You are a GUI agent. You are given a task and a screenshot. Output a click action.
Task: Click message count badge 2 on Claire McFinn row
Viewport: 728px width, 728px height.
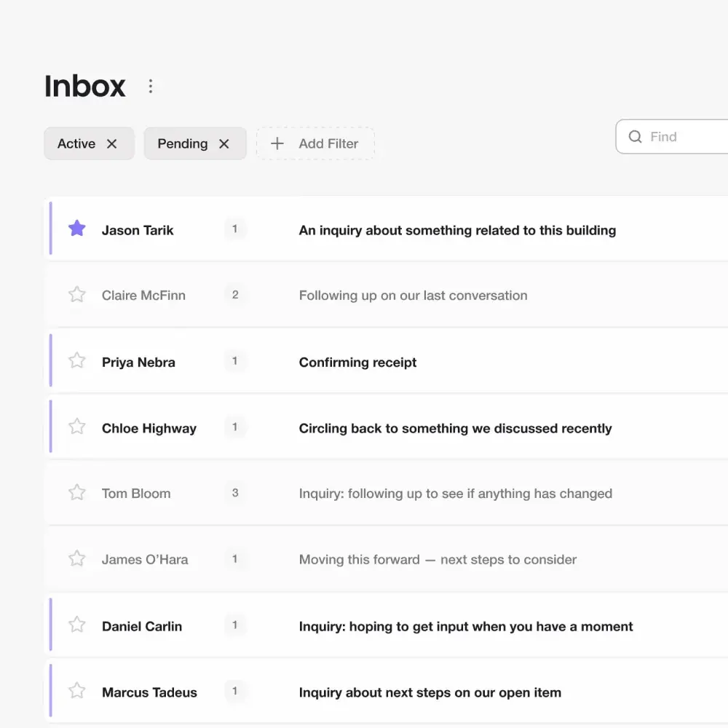coord(235,294)
